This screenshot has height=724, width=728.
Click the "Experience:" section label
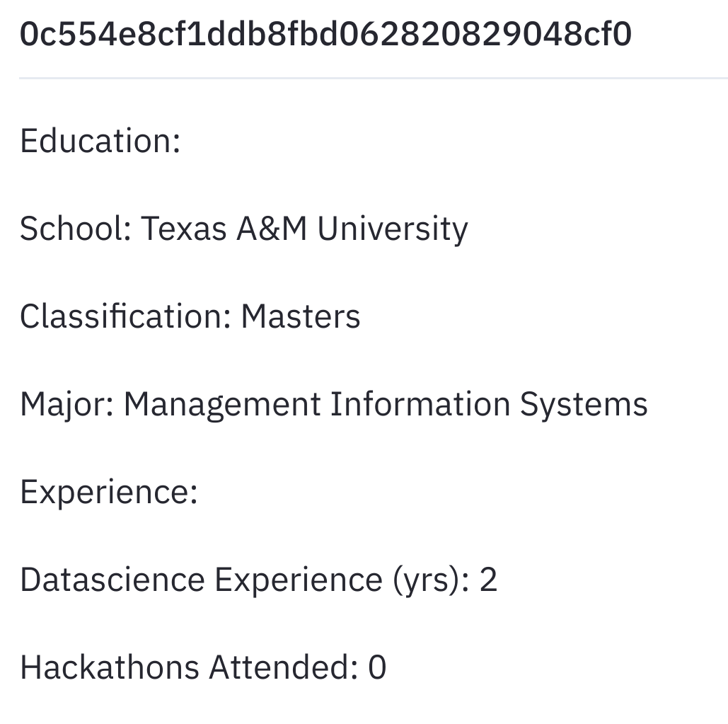(108, 492)
